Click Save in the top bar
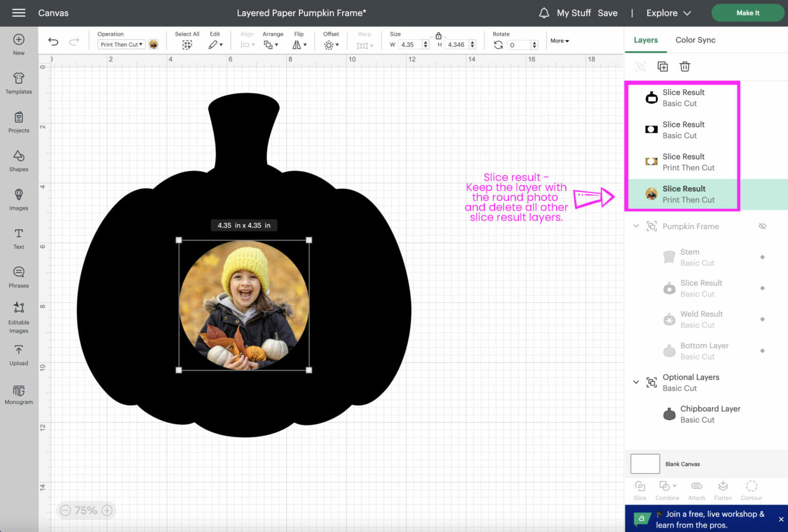This screenshot has height=532, width=788. click(607, 13)
